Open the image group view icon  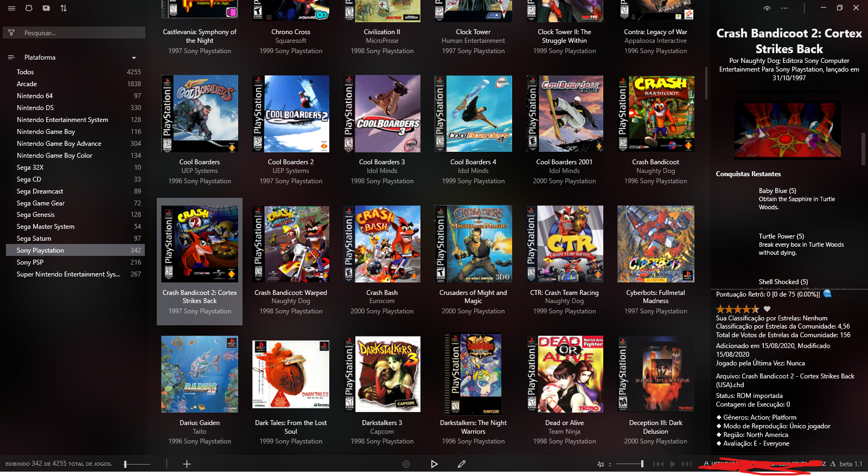[x=46, y=8]
